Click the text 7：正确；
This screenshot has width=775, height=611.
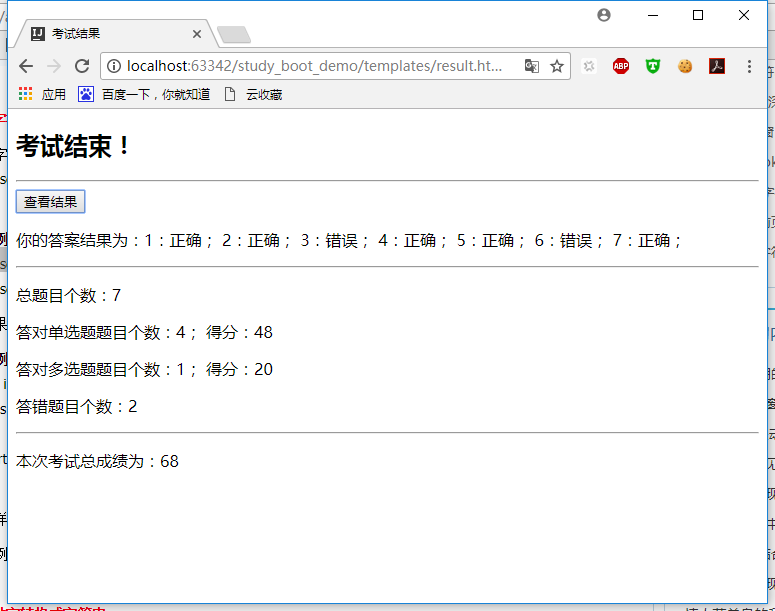coord(646,240)
